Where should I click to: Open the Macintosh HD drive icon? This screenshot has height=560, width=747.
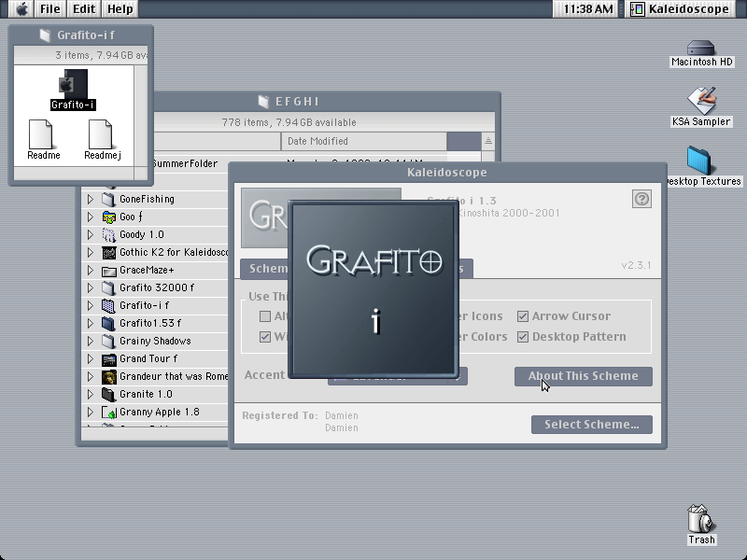point(701,48)
